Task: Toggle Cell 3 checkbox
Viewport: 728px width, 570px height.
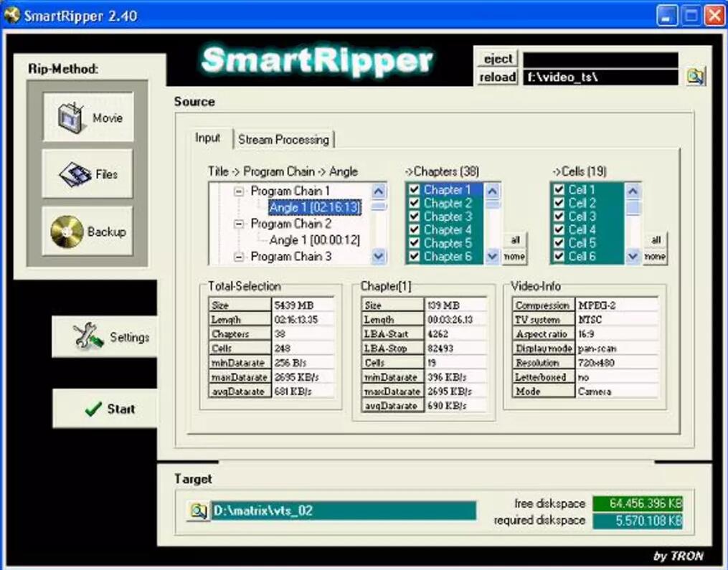Action: [559, 217]
